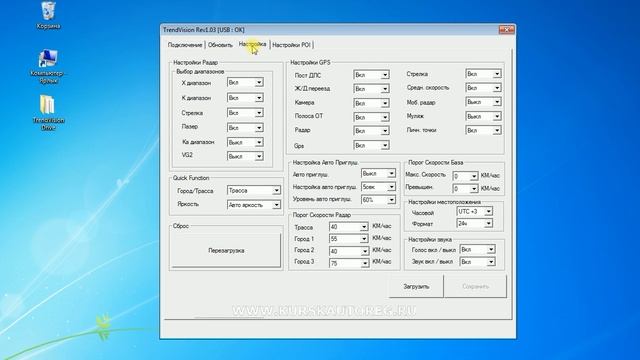Open the Формат time format dropdown
The height and width of the screenshot is (360, 640).
(475, 223)
